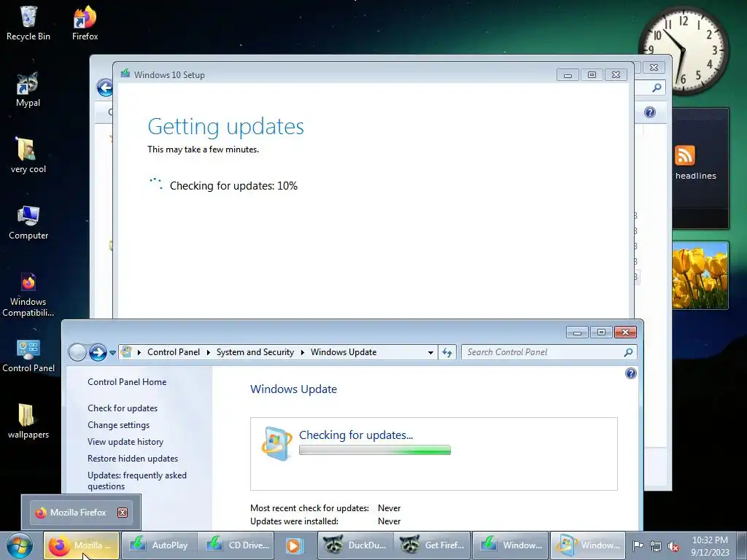Open recent pages dropdown beside navigation arrows

pos(112,353)
